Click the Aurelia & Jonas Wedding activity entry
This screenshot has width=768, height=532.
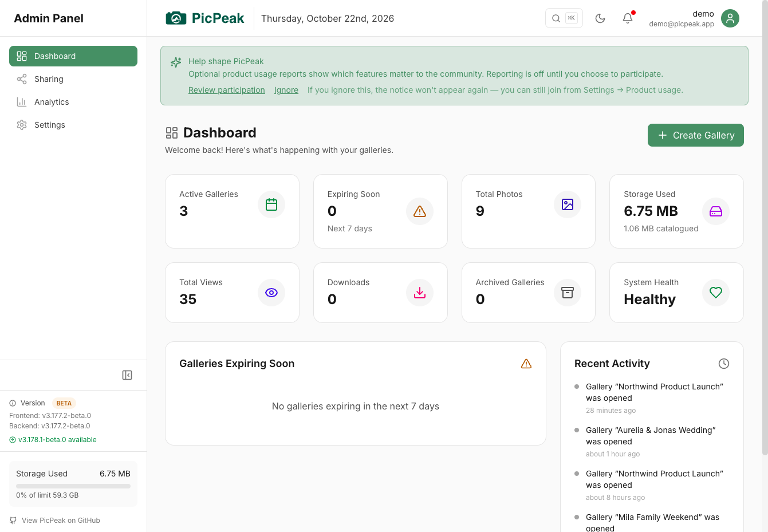click(x=652, y=442)
